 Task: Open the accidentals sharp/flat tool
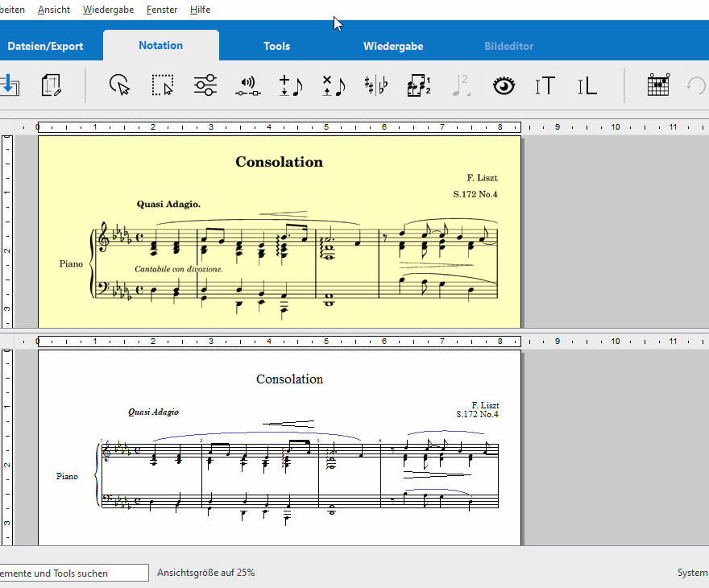(x=375, y=85)
